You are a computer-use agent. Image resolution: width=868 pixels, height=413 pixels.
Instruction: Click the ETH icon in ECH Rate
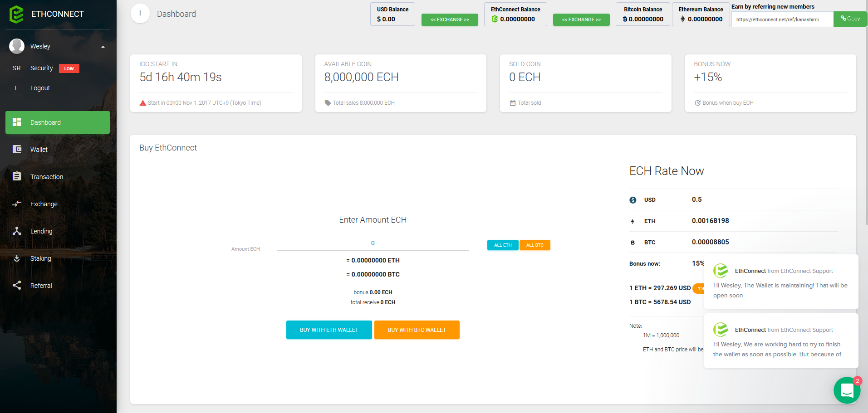click(x=633, y=221)
